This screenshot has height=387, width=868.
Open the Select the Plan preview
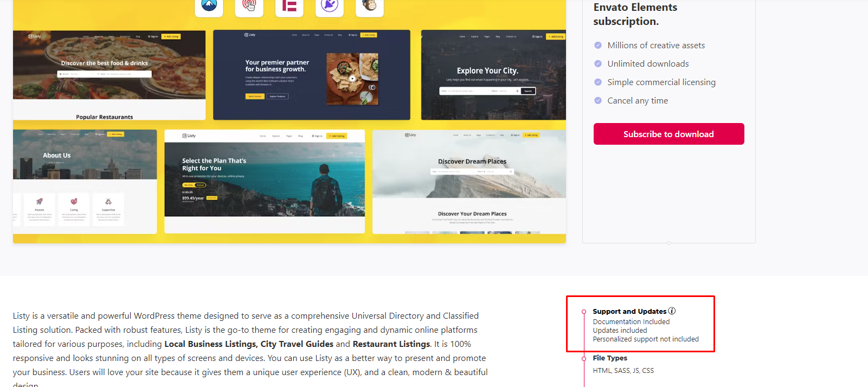pos(265,182)
